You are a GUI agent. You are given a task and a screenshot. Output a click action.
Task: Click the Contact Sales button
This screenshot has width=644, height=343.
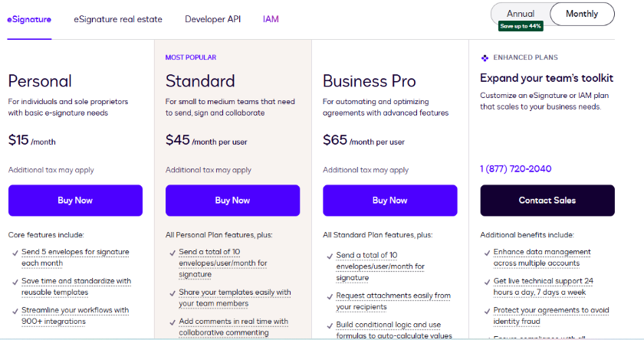[547, 201]
